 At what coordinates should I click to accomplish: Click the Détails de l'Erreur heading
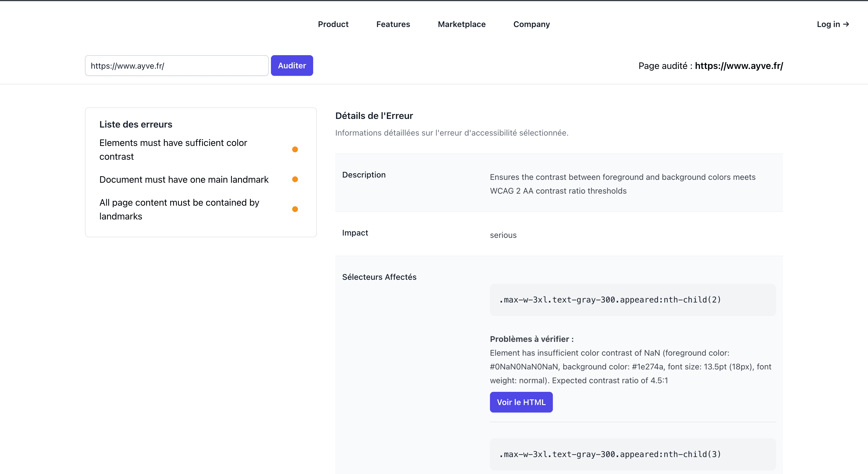click(374, 116)
